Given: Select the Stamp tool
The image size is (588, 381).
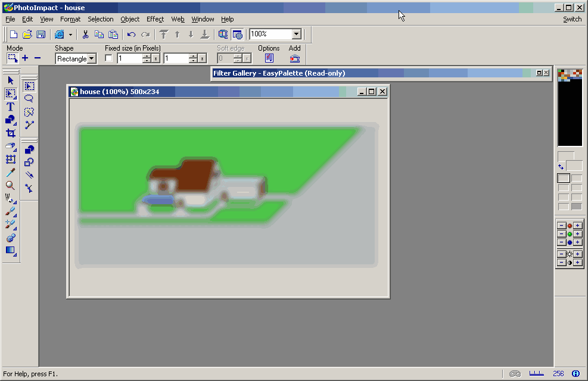Looking at the screenshot, I should point(11,238).
